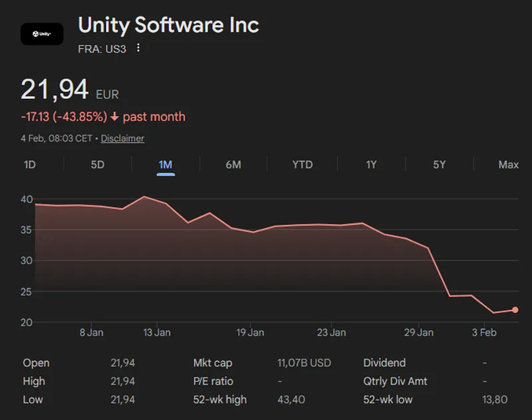Show the 6M price history
Image resolution: width=532 pixels, height=420 pixels.
[x=233, y=164]
